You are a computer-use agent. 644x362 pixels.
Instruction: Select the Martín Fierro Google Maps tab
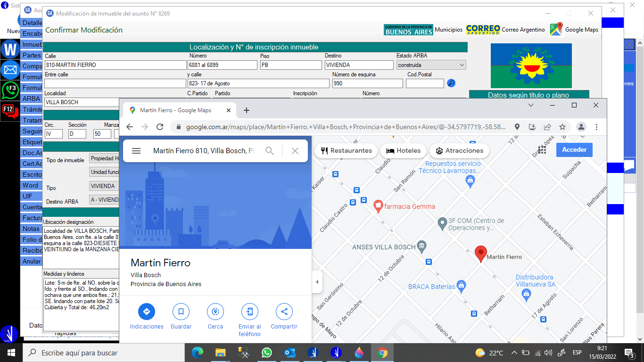point(175,110)
